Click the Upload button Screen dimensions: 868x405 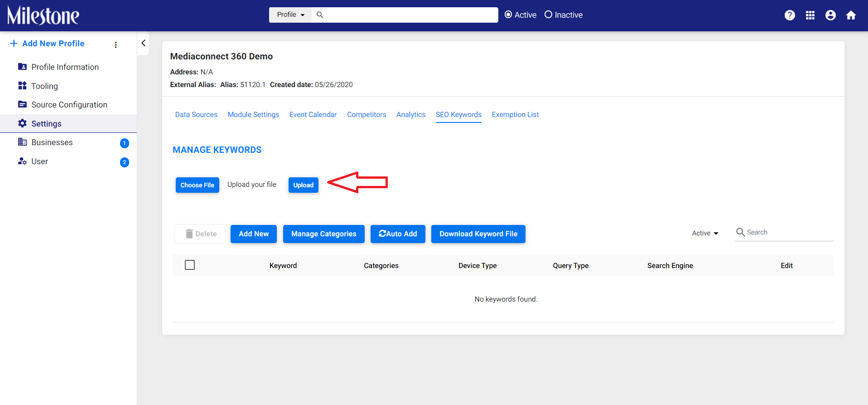click(x=304, y=185)
